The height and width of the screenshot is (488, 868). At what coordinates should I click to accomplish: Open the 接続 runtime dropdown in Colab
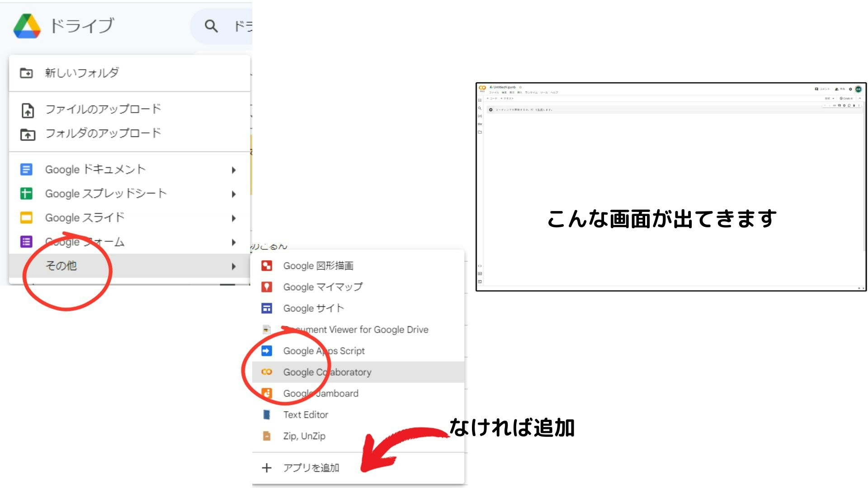click(829, 98)
